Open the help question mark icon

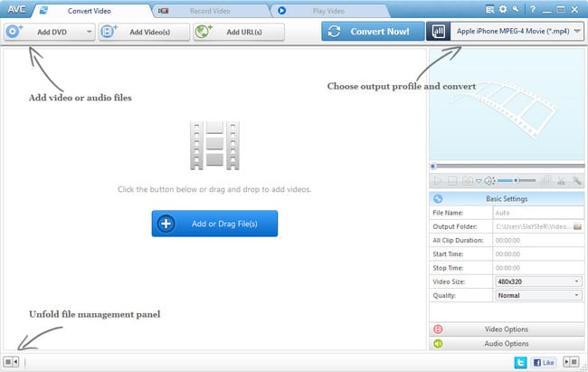tap(531, 9)
